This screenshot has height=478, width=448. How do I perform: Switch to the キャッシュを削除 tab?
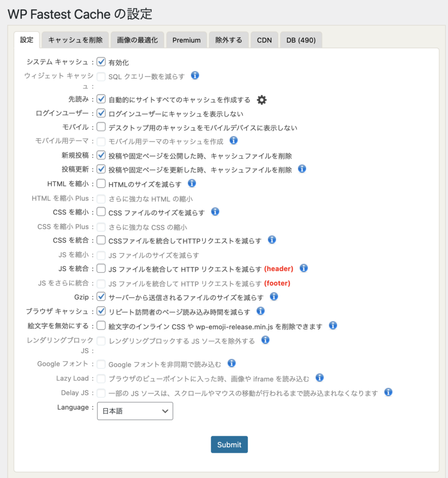[x=75, y=40]
